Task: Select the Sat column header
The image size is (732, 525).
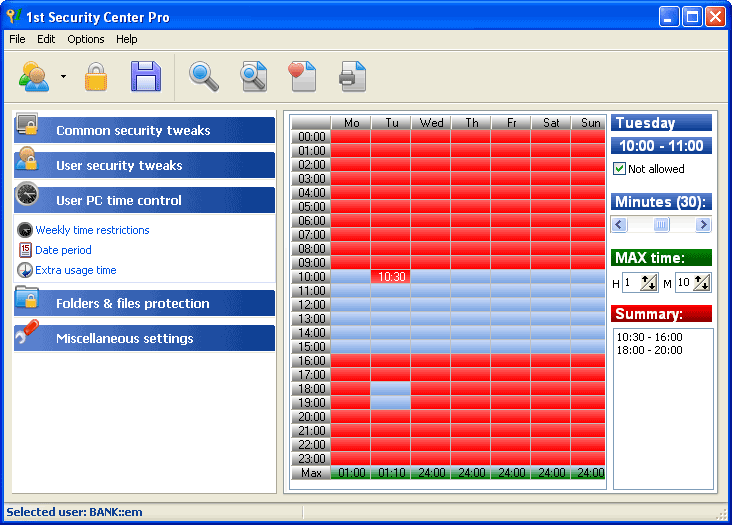Action: (x=551, y=123)
